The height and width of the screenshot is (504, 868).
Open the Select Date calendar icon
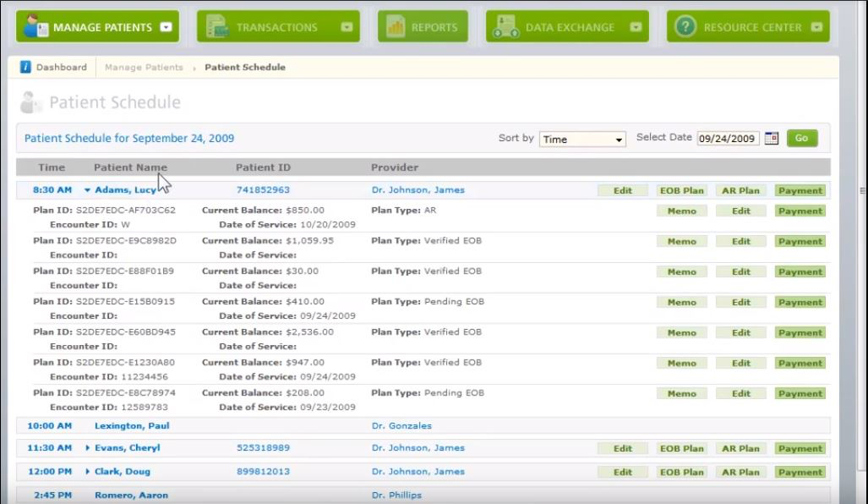pyautogui.click(x=770, y=138)
